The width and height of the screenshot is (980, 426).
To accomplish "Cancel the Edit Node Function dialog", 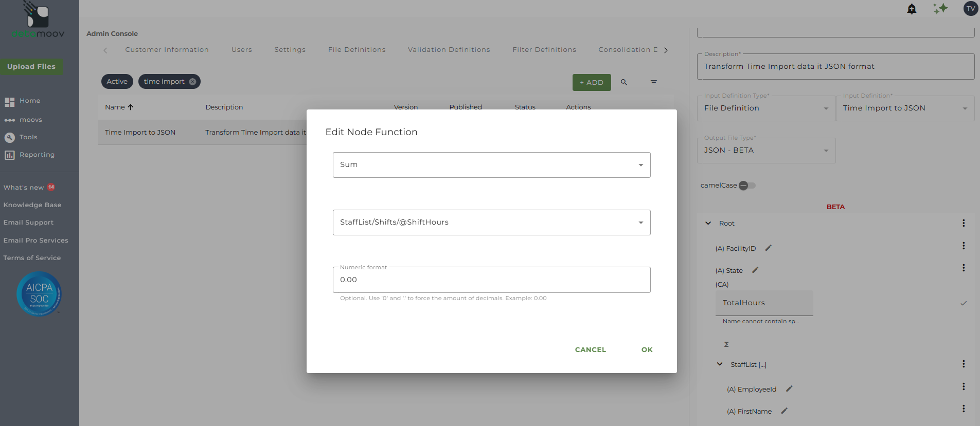I will [590, 350].
